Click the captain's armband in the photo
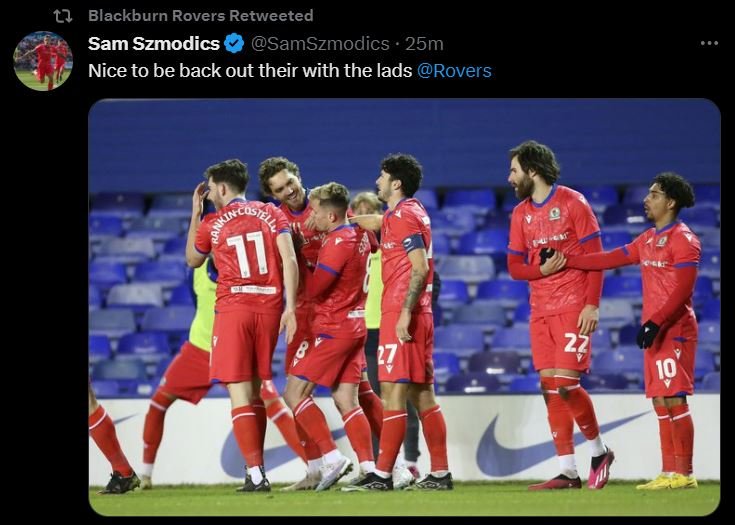The width and height of the screenshot is (735, 525). coord(414,243)
